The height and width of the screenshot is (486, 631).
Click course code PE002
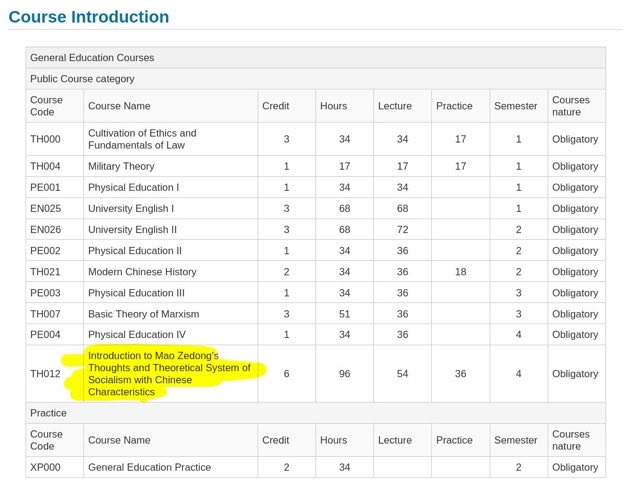[45, 251]
